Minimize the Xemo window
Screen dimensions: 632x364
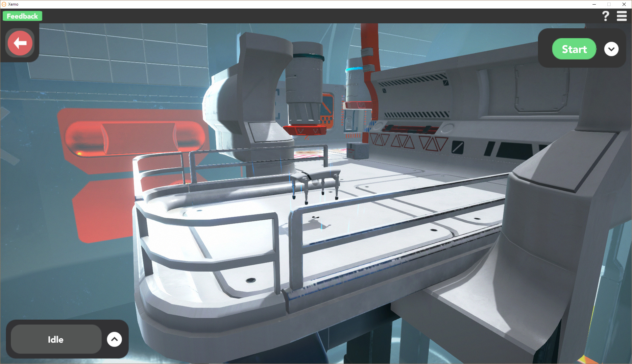coord(594,4)
